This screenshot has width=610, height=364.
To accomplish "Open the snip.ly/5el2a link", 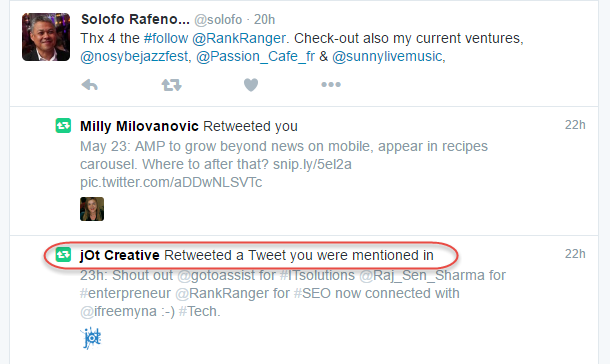I will (x=312, y=164).
